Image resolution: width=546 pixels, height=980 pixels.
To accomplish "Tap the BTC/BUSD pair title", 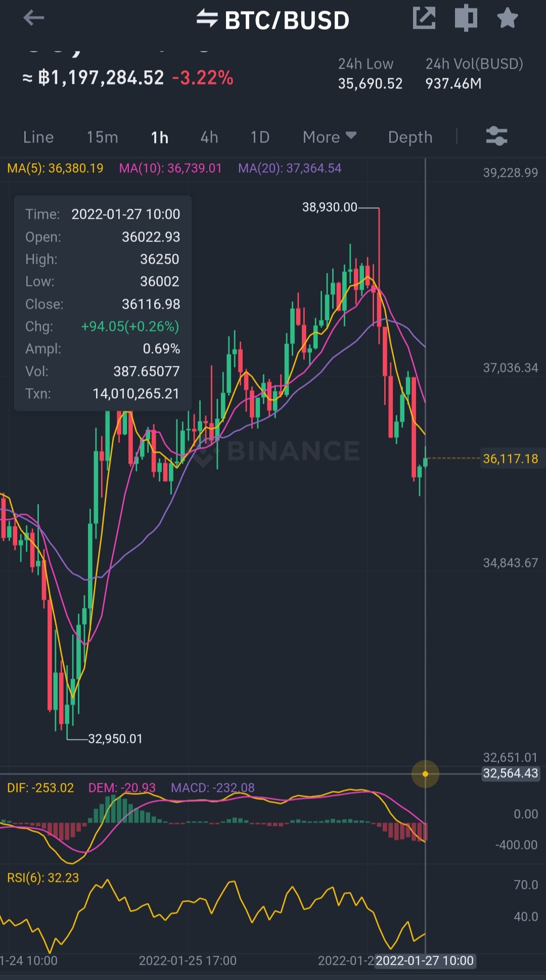I will [287, 20].
